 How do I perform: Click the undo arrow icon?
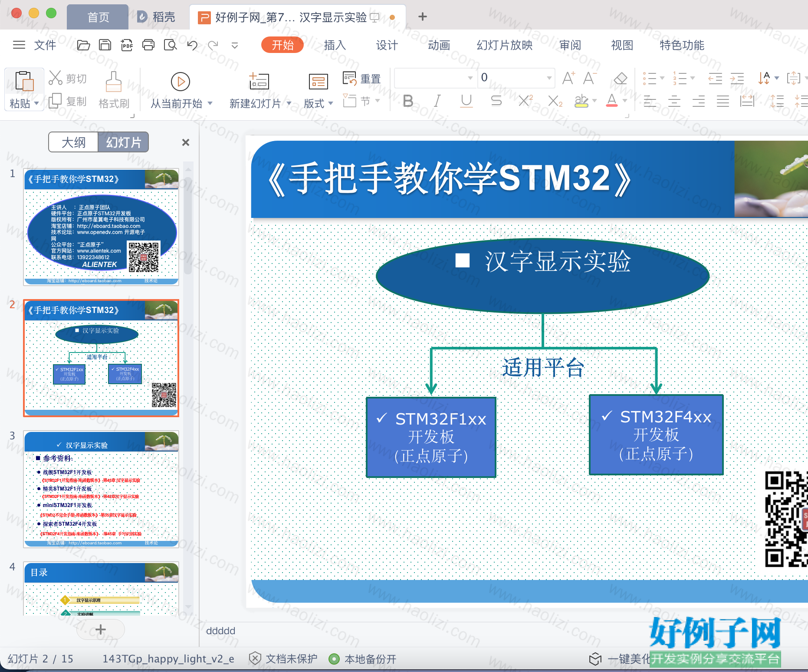[192, 45]
